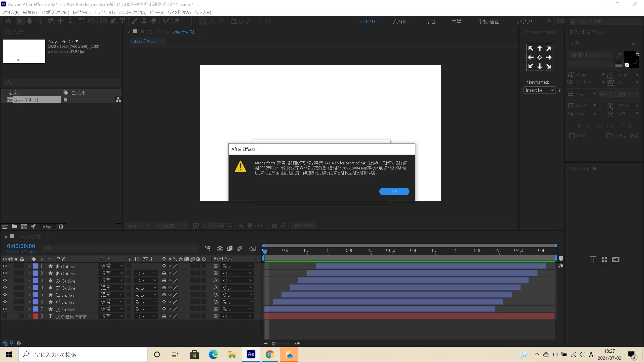
Task: Select the Zoom magnifier tool
Action: (39, 21)
